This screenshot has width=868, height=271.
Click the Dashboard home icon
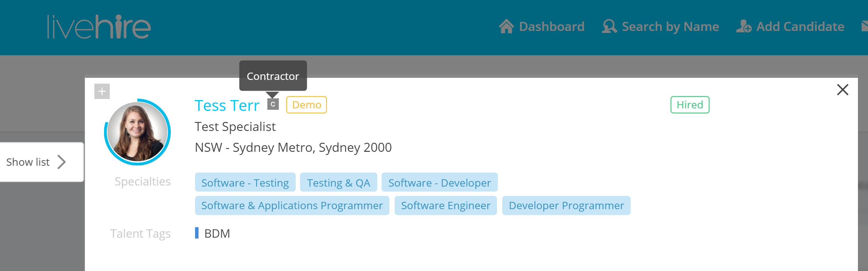coord(506,26)
